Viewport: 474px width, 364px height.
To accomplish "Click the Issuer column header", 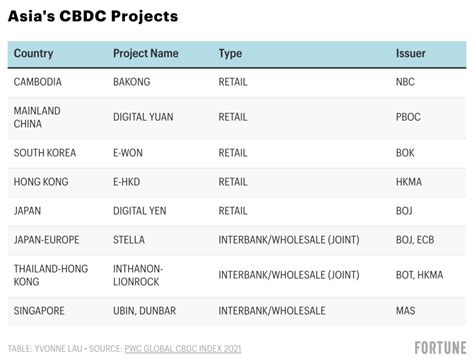I will 410,53.
